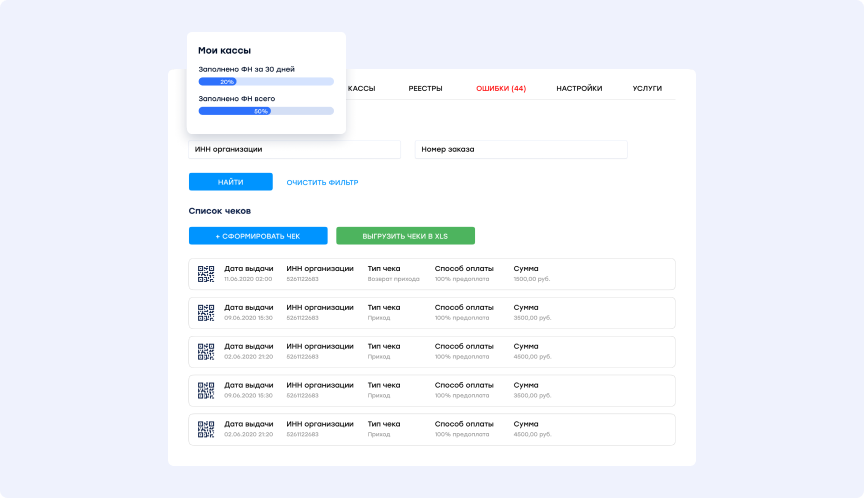Open the РЕЕСТРЫ tab
This screenshot has height=498, width=864.
pos(425,89)
